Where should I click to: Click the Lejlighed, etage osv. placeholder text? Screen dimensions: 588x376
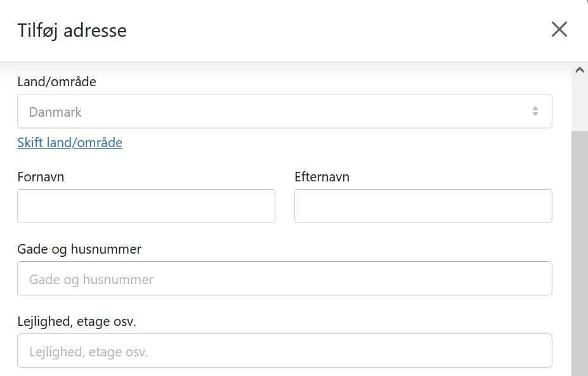click(89, 352)
